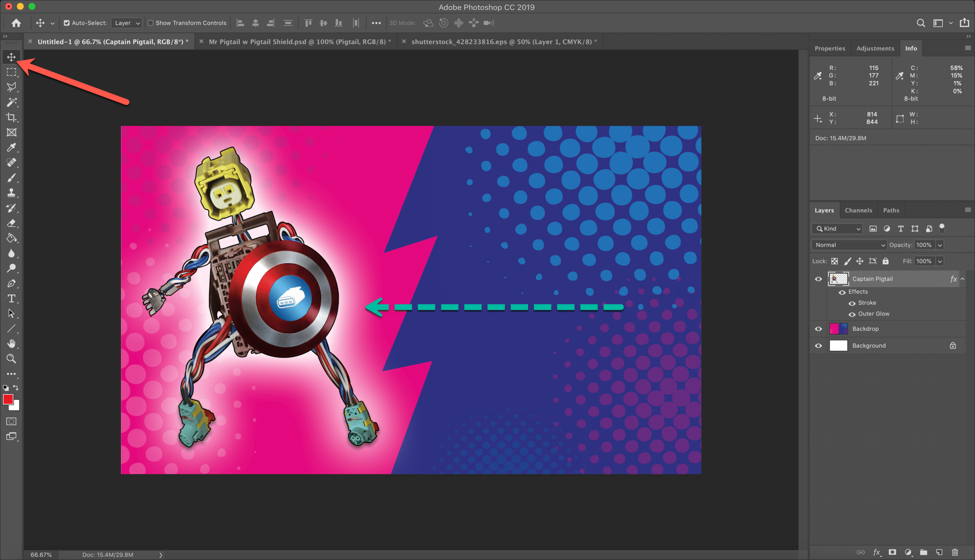This screenshot has width=975, height=560.
Task: Switch to the Adjustments tab
Action: pos(875,48)
